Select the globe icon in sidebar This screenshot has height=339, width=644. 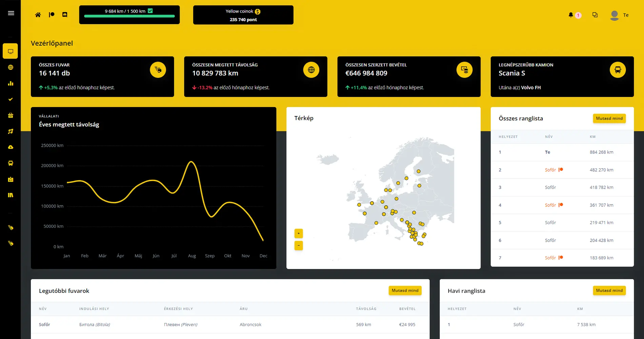point(11,67)
